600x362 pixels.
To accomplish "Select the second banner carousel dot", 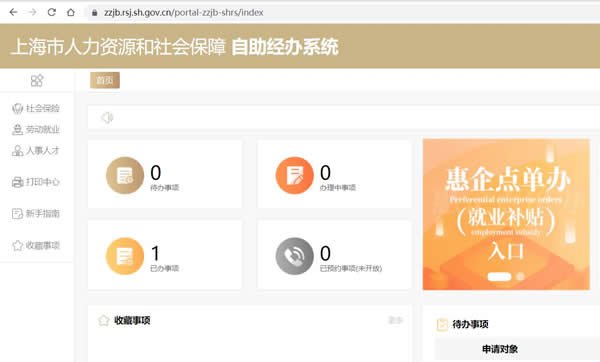I will pos(520,276).
